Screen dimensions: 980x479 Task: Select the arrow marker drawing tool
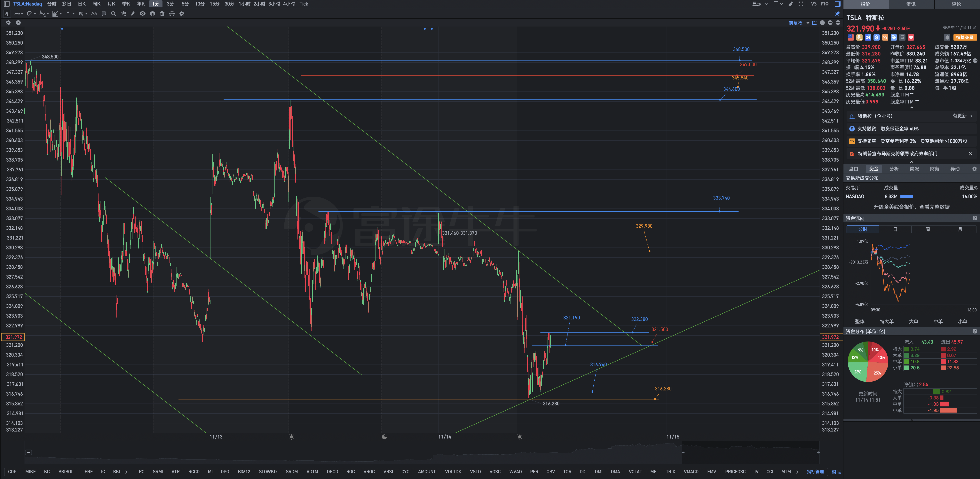click(x=81, y=14)
